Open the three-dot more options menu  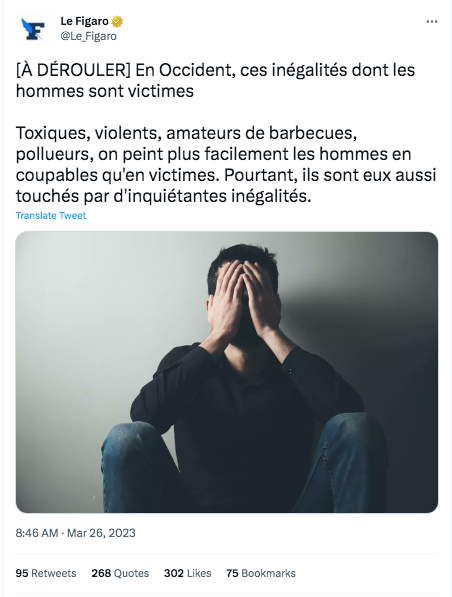tap(431, 22)
